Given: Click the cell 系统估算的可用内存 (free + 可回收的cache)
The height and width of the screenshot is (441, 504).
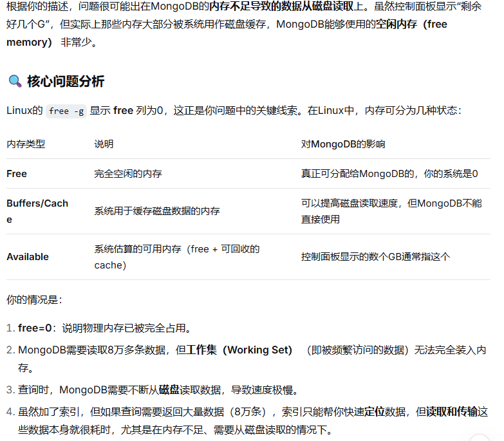Looking at the screenshot, I should point(177,257).
